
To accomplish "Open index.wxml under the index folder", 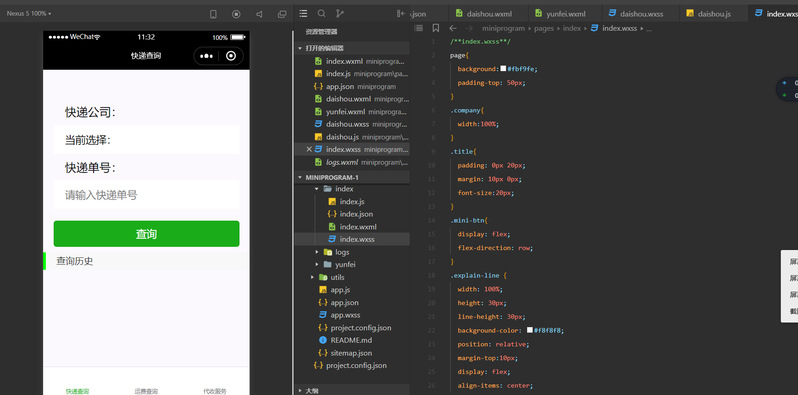I will (352, 227).
